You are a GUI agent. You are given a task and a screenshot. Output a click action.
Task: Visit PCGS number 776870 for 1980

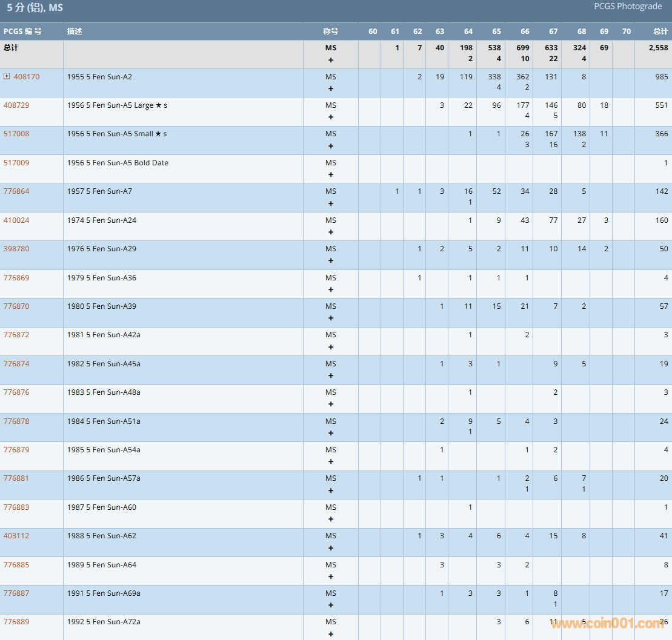coord(16,306)
